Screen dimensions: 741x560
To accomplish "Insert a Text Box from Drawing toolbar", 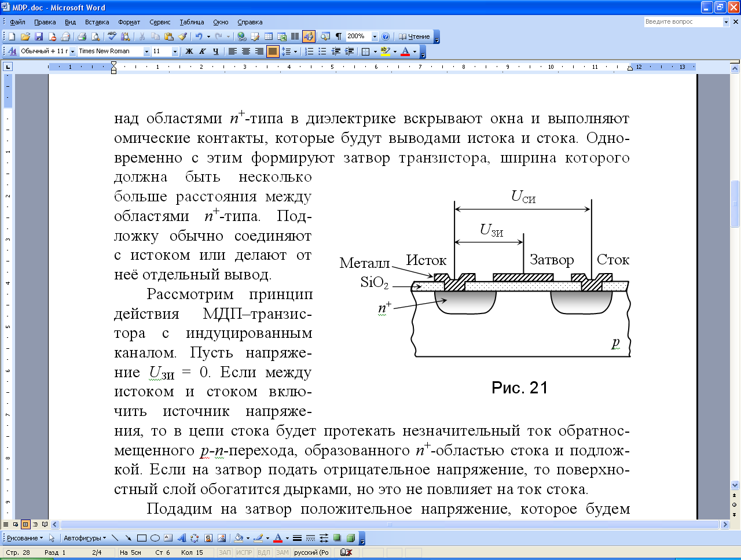I will click(x=168, y=538).
